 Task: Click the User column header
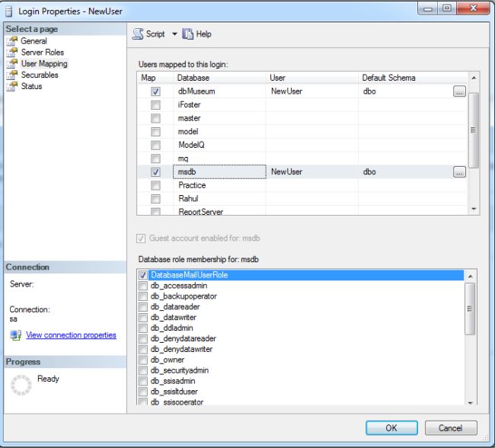pos(312,78)
